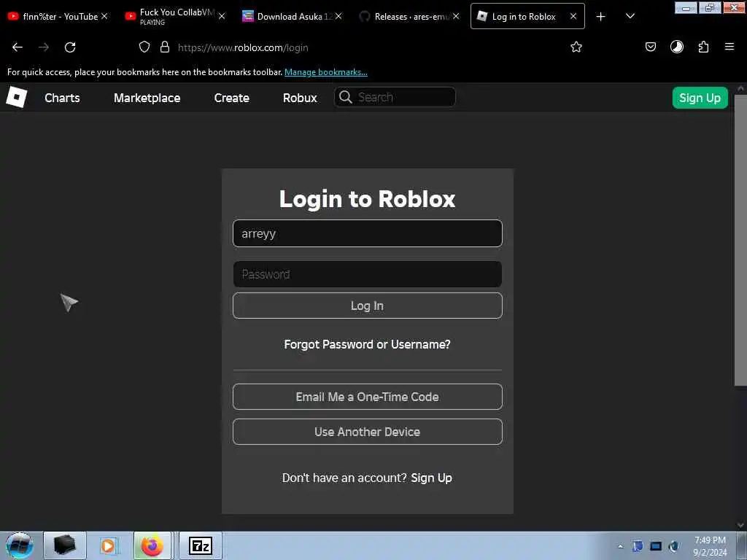Click Sign Up link below the form

pyautogui.click(x=431, y=478)
